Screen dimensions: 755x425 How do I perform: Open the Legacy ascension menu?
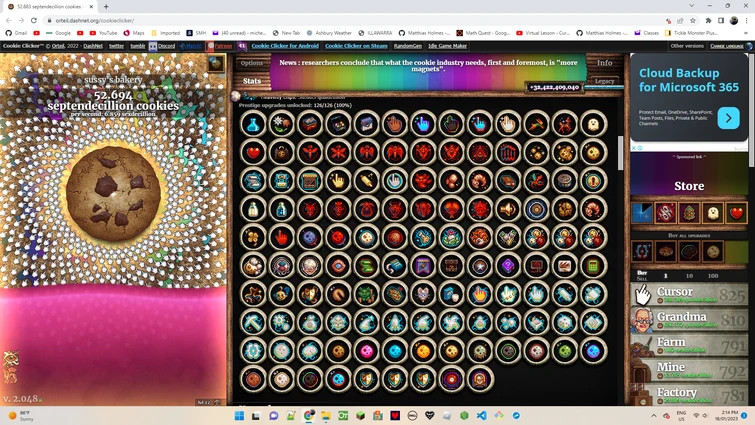point(604,81)
